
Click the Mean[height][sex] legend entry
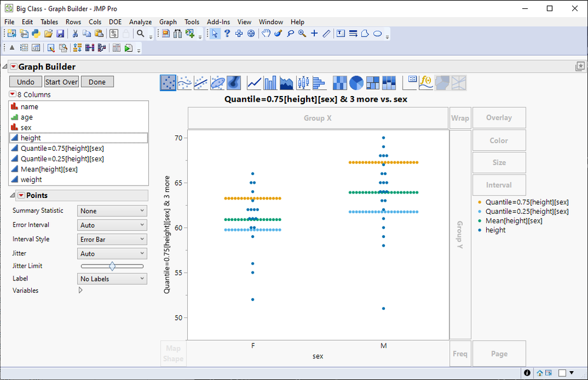(x=514, y=221)
